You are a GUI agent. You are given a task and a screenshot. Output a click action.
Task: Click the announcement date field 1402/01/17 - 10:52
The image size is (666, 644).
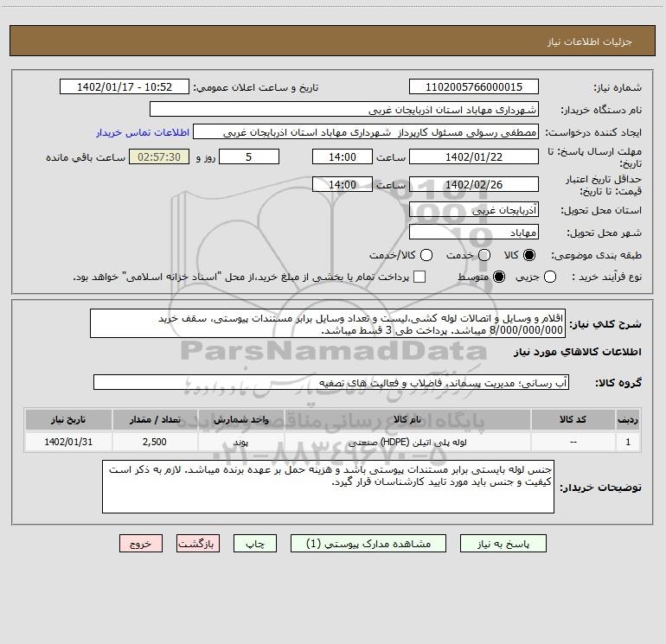[125, 87]
